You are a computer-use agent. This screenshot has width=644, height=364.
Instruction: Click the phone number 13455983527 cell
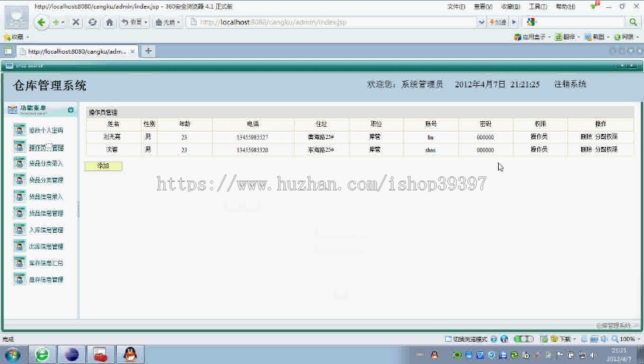[x=252, y=138]
